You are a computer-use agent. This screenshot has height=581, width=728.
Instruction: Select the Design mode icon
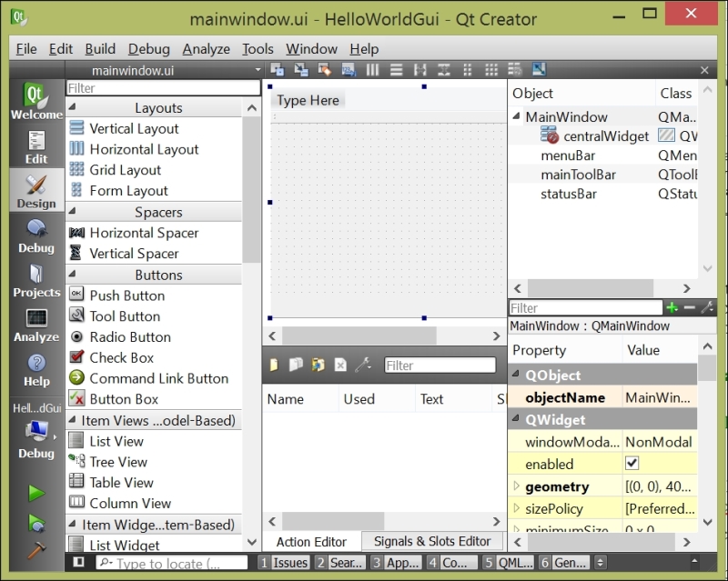(36, 191)
